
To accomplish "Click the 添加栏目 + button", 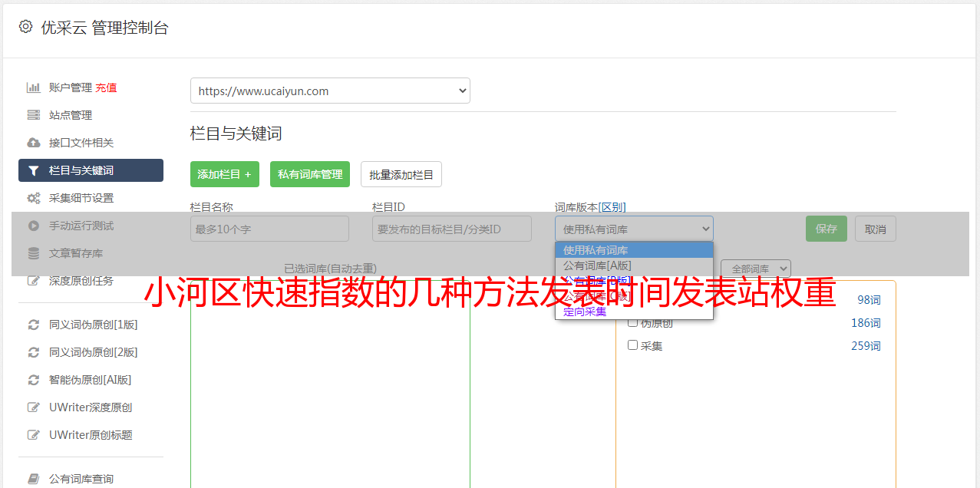I will (x=225, y=174).
